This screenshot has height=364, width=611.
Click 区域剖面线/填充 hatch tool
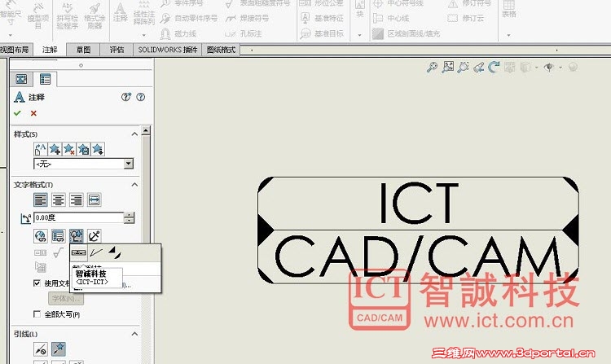[x=406, y=33]
